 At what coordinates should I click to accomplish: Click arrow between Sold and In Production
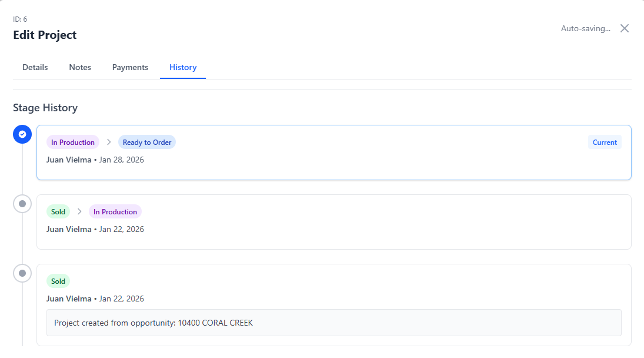coord(79,211)
